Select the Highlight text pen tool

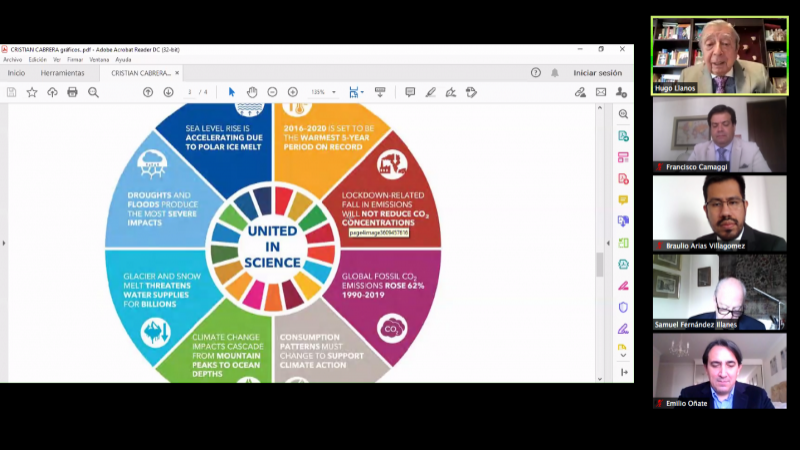[x=431, y=92]
